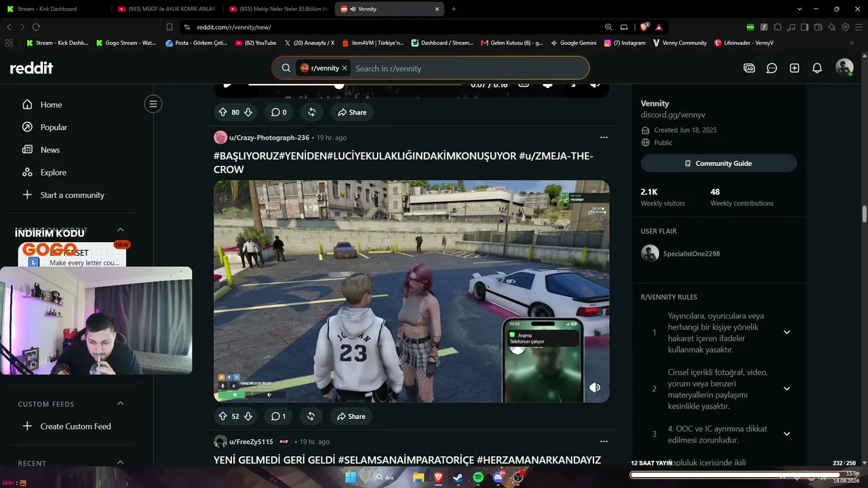Open u/FreeZy5115 profile link

251,442
